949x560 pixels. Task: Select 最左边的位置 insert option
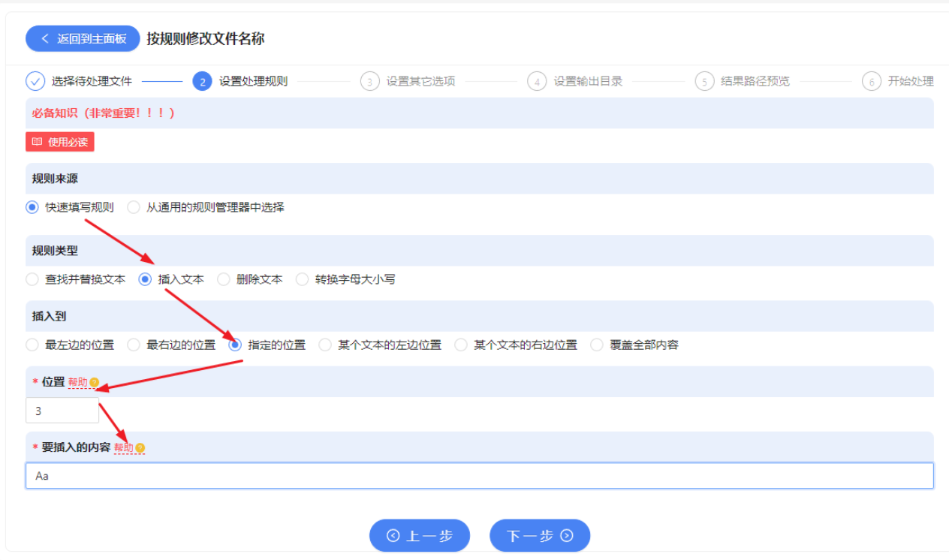70,345
